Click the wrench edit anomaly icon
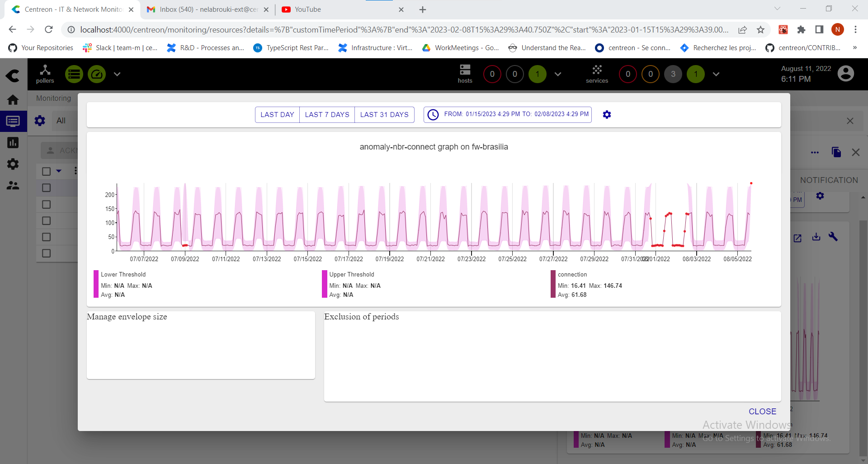 click(833, 236)
